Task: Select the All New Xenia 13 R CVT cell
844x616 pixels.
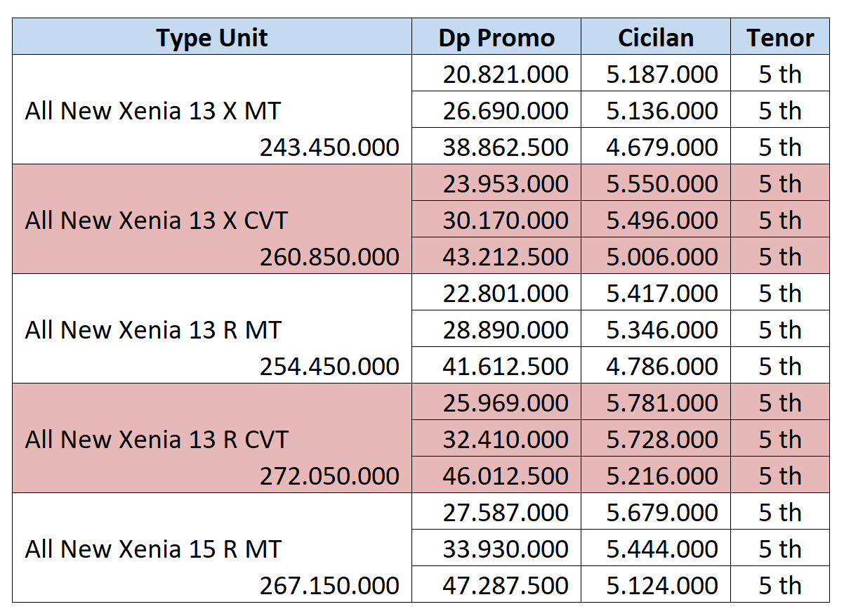Action: click(157, 440)
